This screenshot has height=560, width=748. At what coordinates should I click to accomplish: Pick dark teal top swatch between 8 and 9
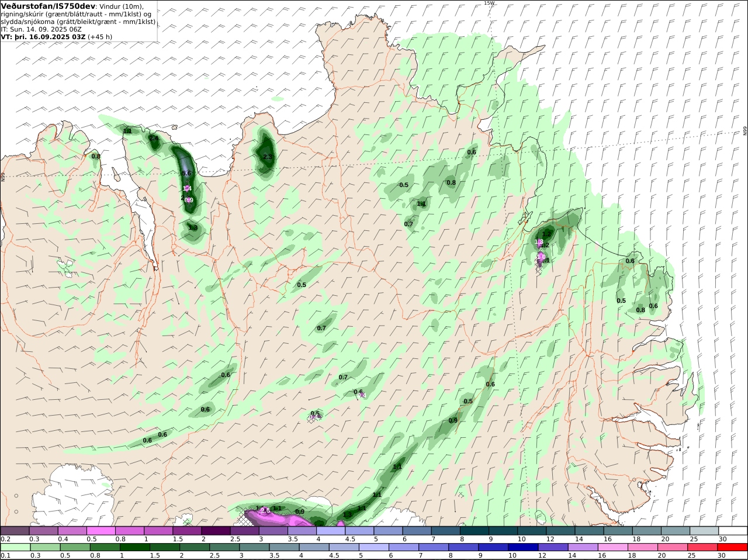click(475, 531)
